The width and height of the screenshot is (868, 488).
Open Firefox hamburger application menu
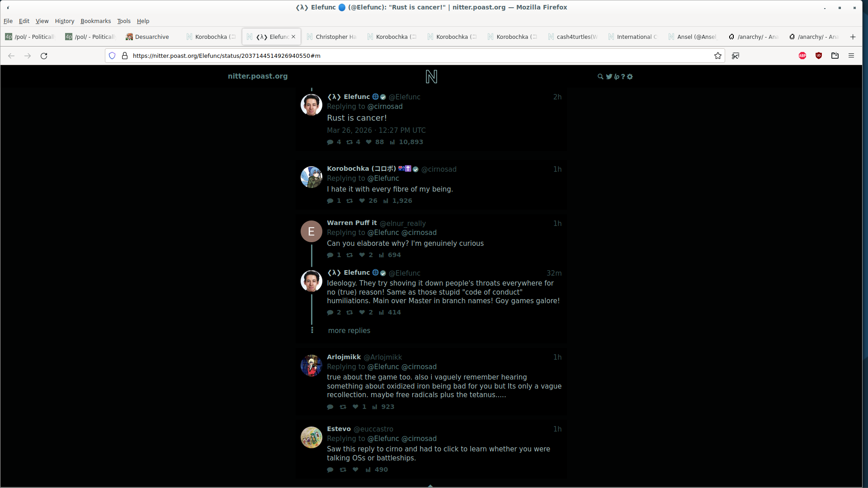pos(851,56)
